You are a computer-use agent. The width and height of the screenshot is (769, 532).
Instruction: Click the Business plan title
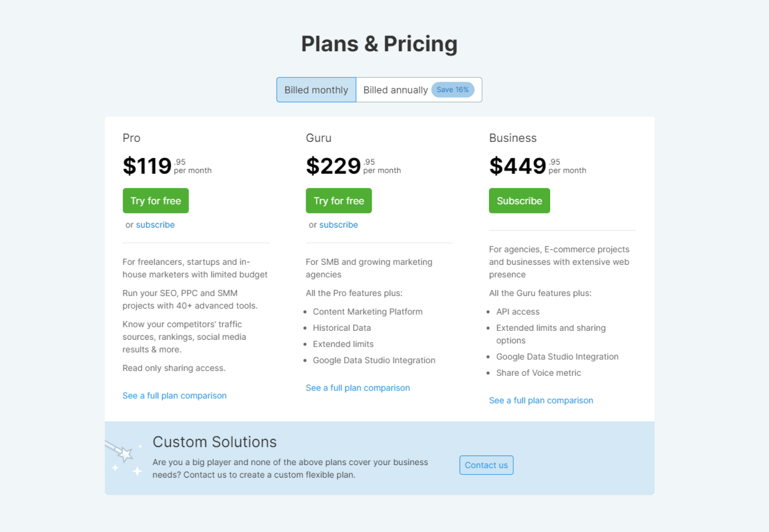[x=513, y=138]
